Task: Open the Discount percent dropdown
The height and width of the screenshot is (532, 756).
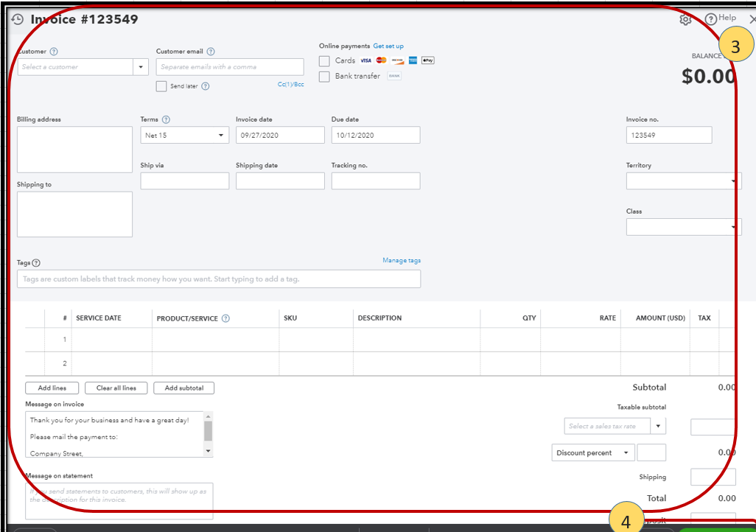Action: point(626,453)
